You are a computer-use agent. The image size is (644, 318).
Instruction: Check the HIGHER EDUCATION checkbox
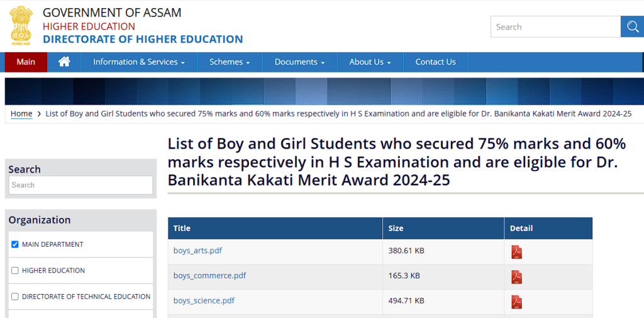(15, 270)
